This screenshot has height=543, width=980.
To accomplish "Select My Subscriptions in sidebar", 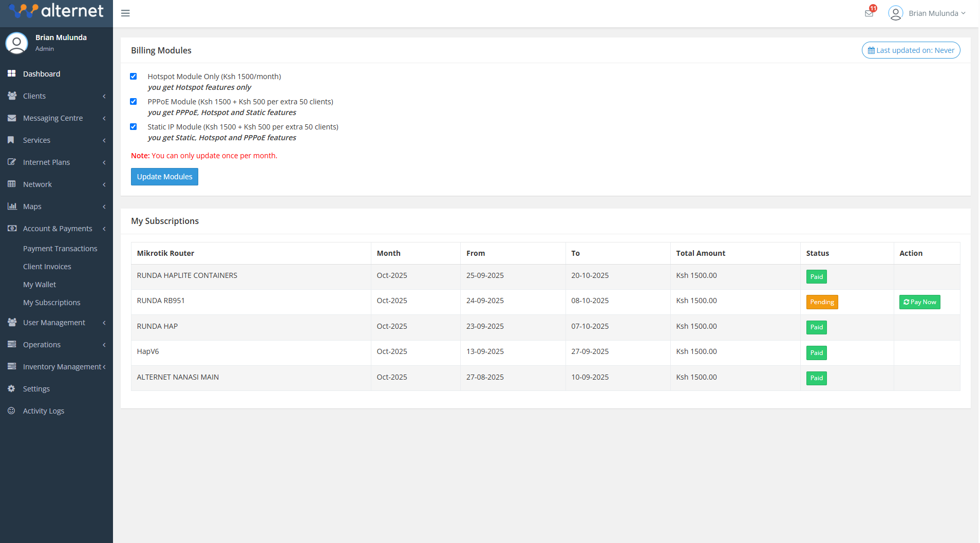I will pos(51,302).
